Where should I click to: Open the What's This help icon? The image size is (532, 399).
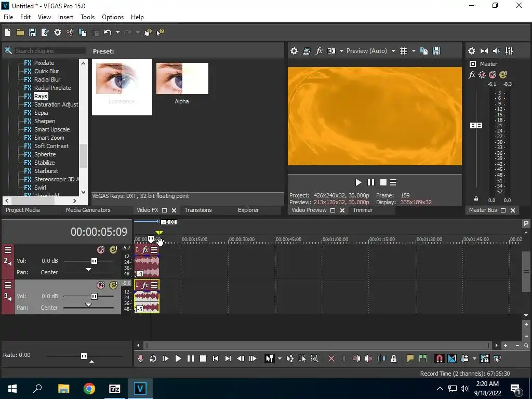pos(160,32)
